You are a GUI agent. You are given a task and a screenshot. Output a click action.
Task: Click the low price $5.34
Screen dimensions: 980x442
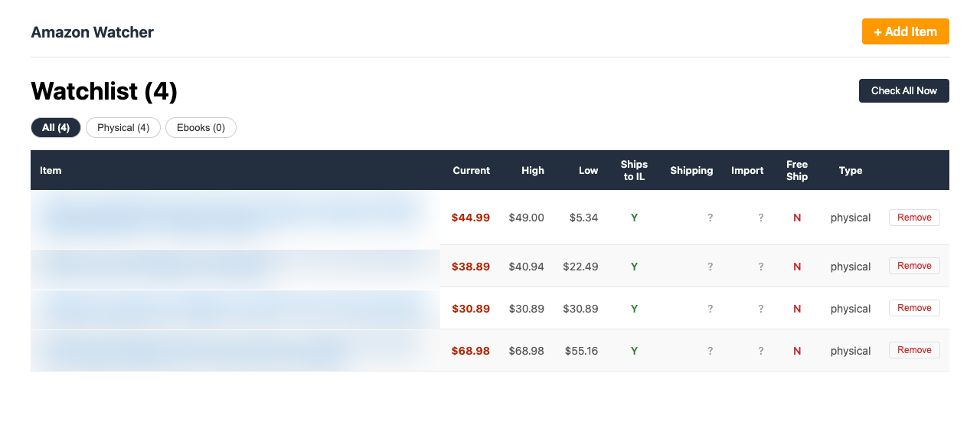pyautogui.click(x=583, y=218)
